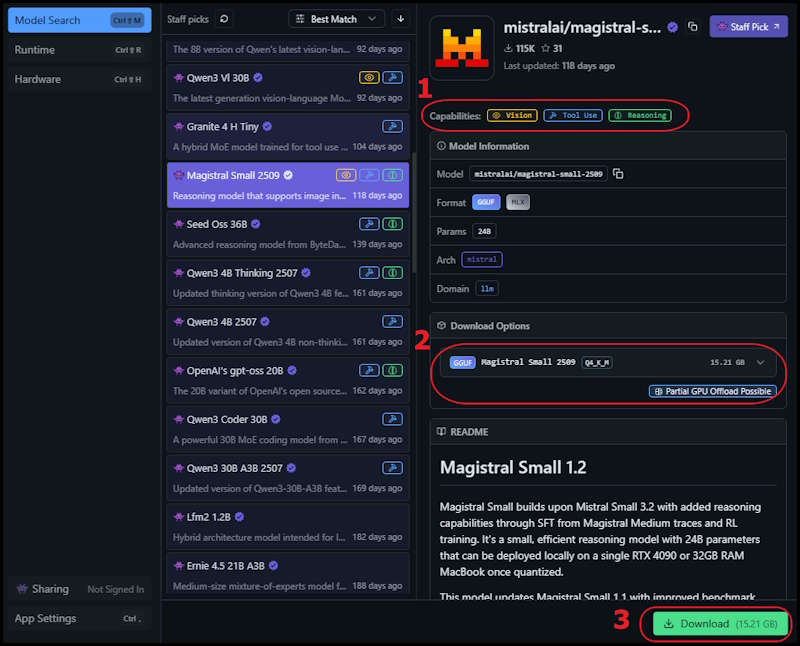The height and width of the screenshot is (646, 800).
Task: Select the Magistral Small 2509 model
Action: 288,185
